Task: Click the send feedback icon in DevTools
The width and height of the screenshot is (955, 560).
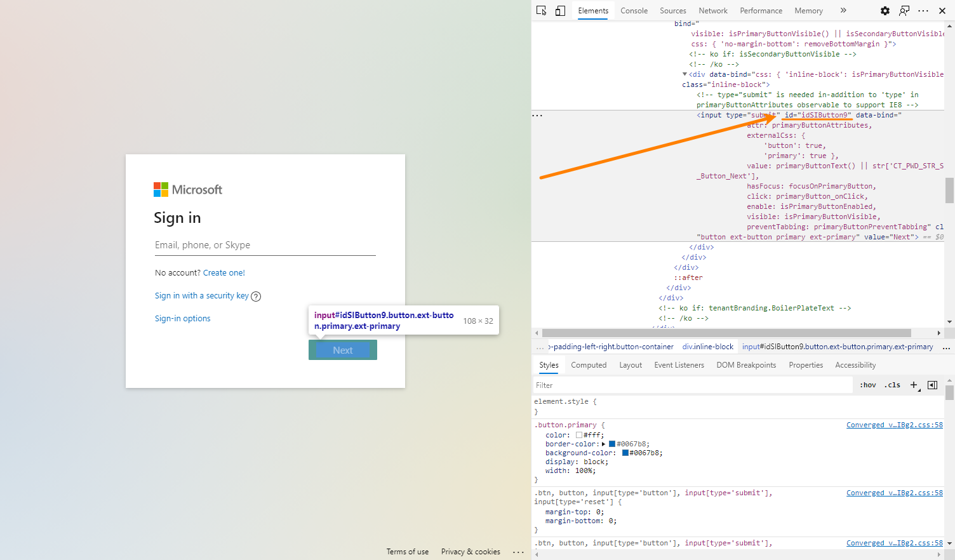Action: tap(904, 10)
